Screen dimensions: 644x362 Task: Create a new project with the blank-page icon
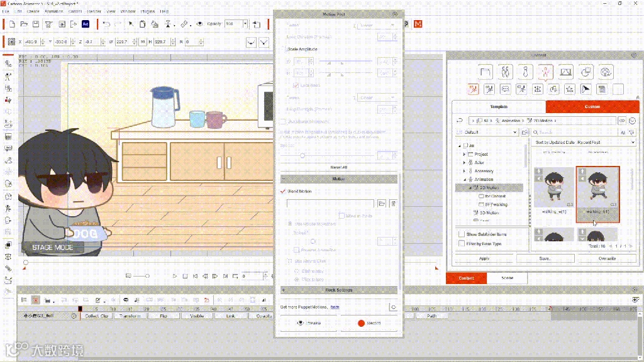pyautogui.click(x=12, y=25)
